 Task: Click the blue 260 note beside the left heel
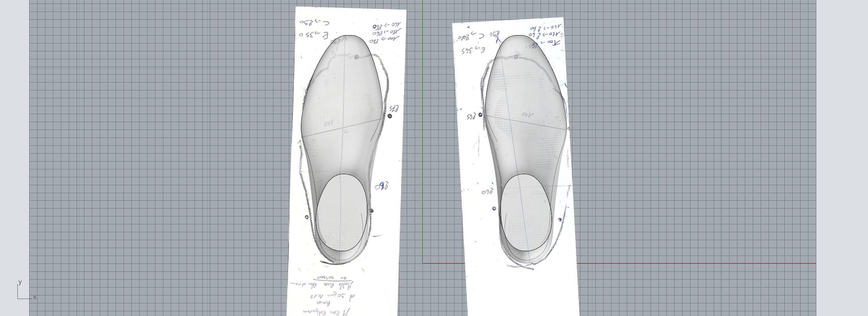tap(382, 186)
